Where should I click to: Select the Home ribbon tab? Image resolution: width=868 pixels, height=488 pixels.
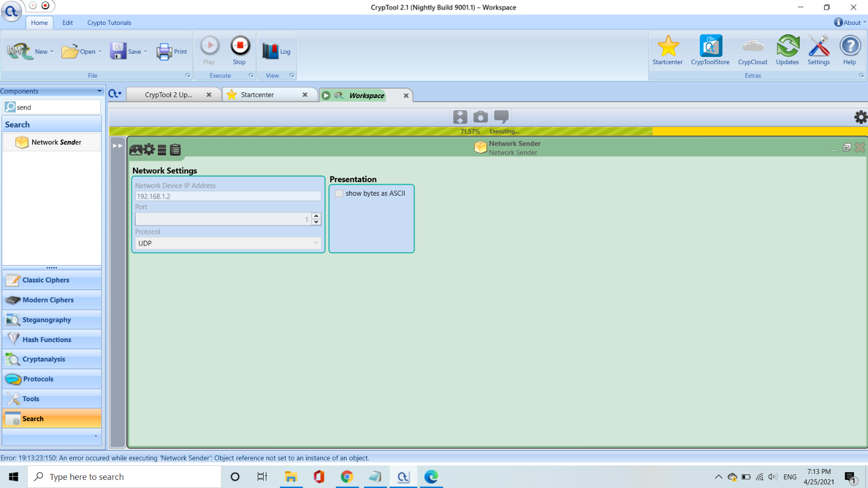coord(39,23)
